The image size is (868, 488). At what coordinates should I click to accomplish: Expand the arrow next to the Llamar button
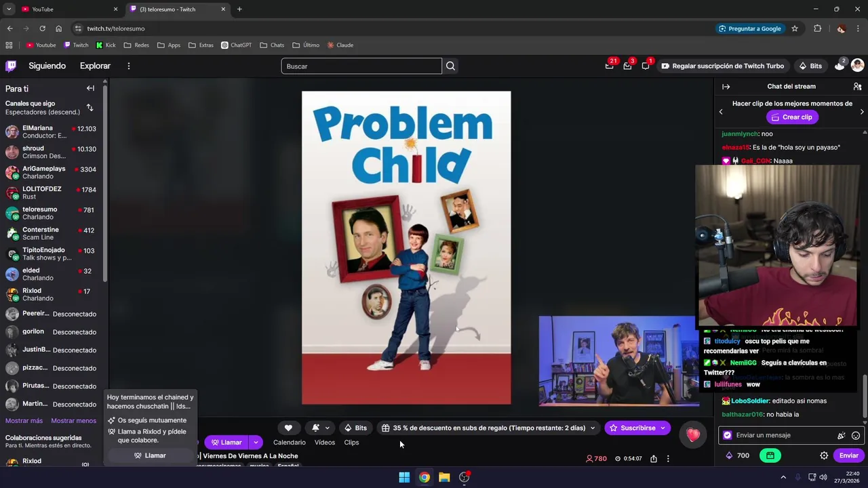(x=256, y=443)
